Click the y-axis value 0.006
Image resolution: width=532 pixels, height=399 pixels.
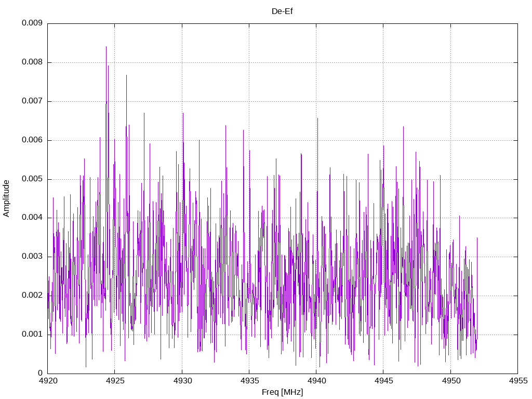click(x=32, y=140)
